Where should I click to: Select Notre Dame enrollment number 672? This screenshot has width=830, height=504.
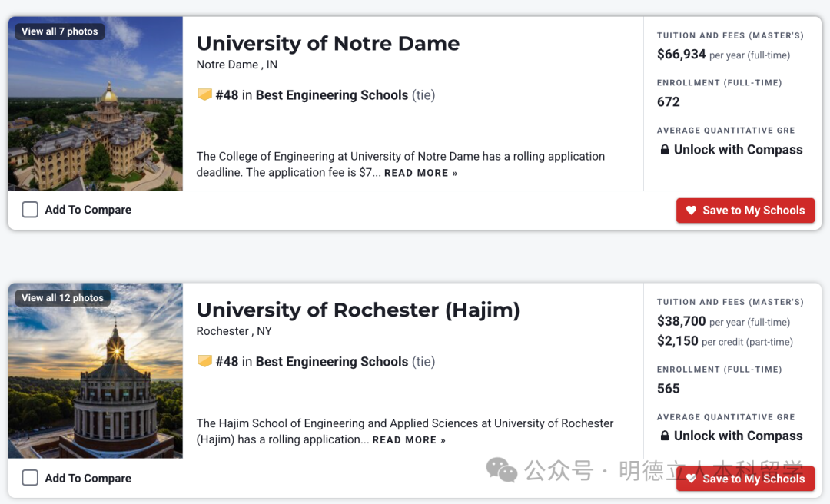click(668, 101)
